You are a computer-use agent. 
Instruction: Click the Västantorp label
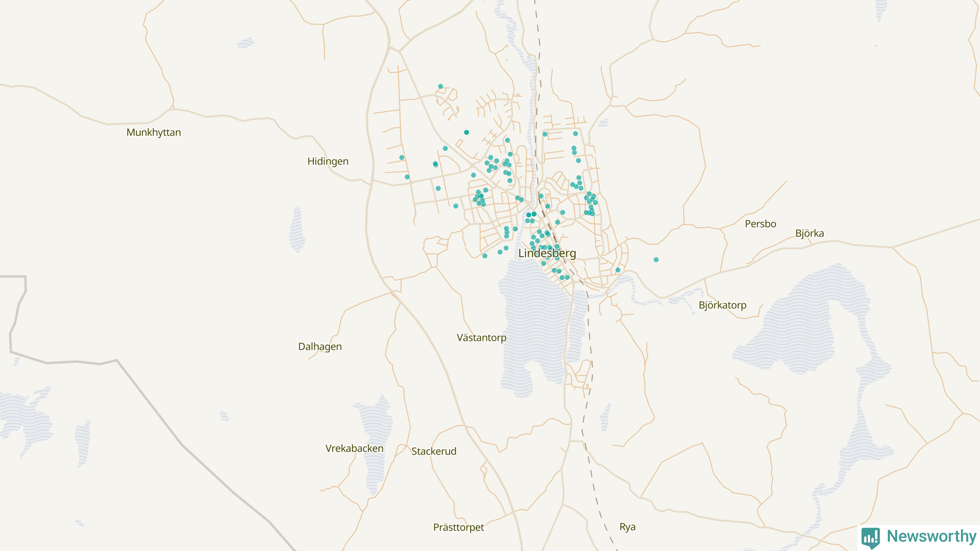(x=481, y=338)
